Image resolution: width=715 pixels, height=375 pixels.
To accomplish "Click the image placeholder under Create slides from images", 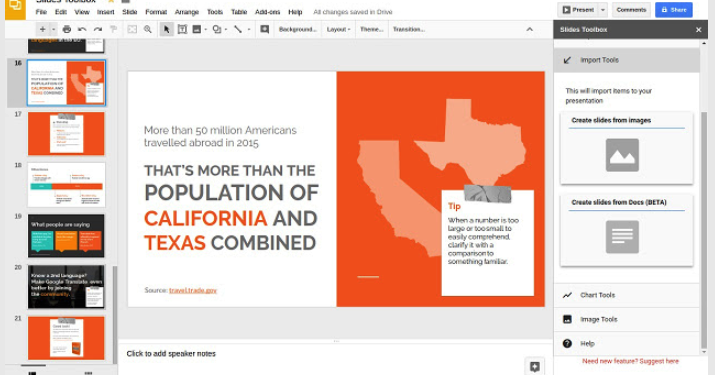I will click(622, 155).
